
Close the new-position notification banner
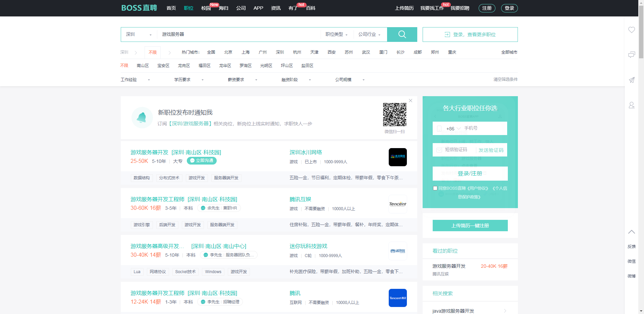coord(411,101)
